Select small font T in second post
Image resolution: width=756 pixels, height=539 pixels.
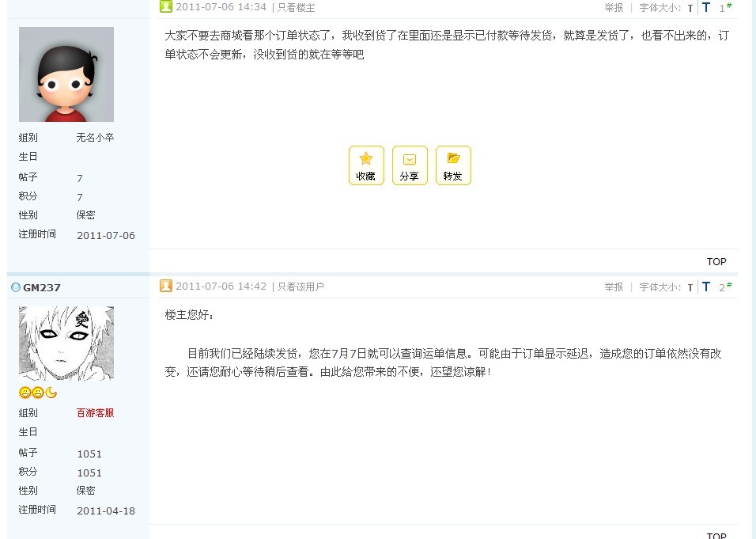click(690, 287)
